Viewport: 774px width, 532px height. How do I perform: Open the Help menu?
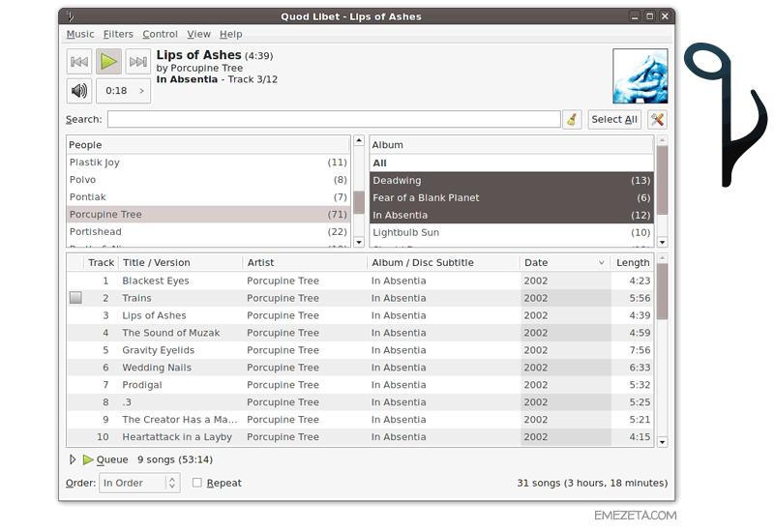(x=230, y=34)
